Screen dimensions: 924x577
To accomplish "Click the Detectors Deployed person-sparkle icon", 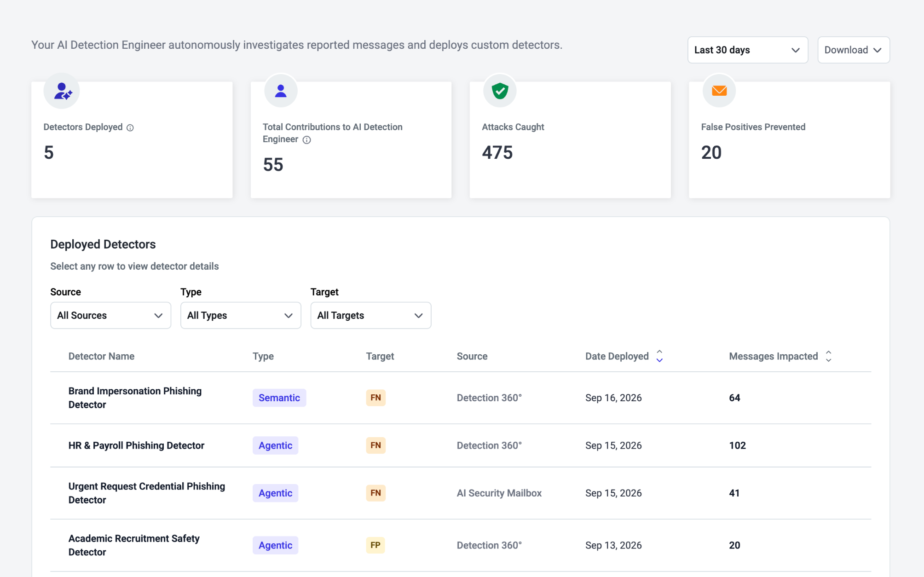I will pos(62,91).
